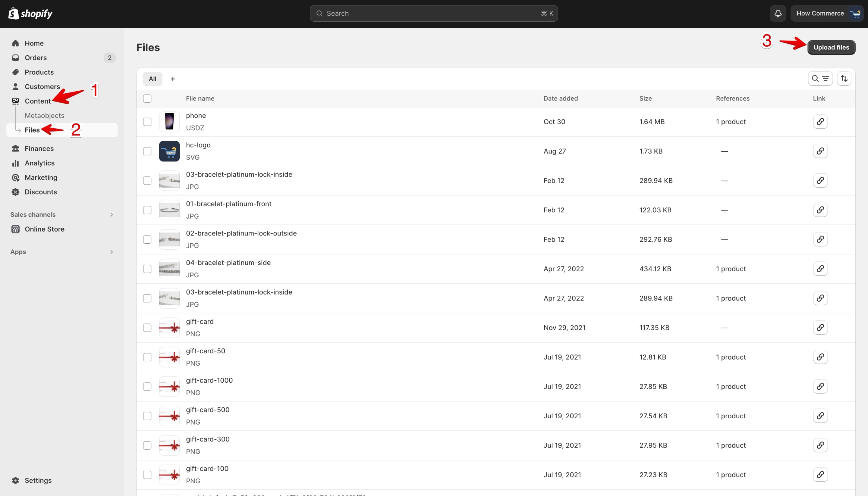The image size is (868, 496).
Task: Check the gift-card file checkbox
Action: [x=147, y=327]
